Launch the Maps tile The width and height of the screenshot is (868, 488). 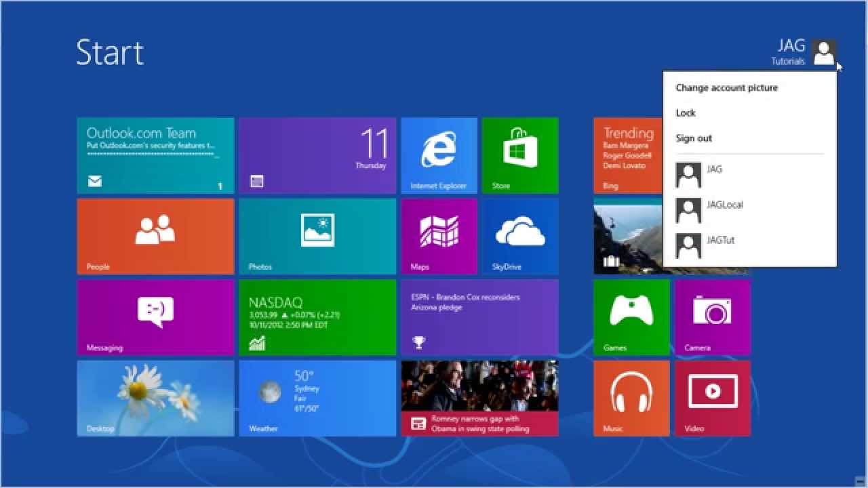439,237
